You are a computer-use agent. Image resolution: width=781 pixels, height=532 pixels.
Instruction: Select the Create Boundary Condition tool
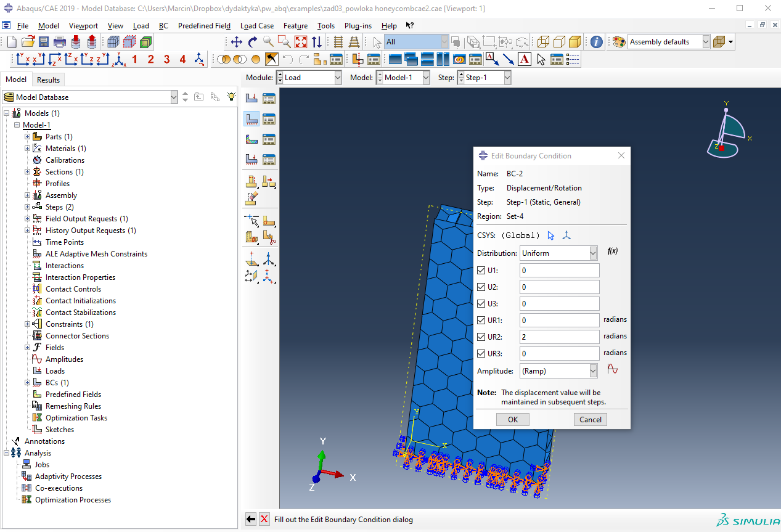point(251,118)
